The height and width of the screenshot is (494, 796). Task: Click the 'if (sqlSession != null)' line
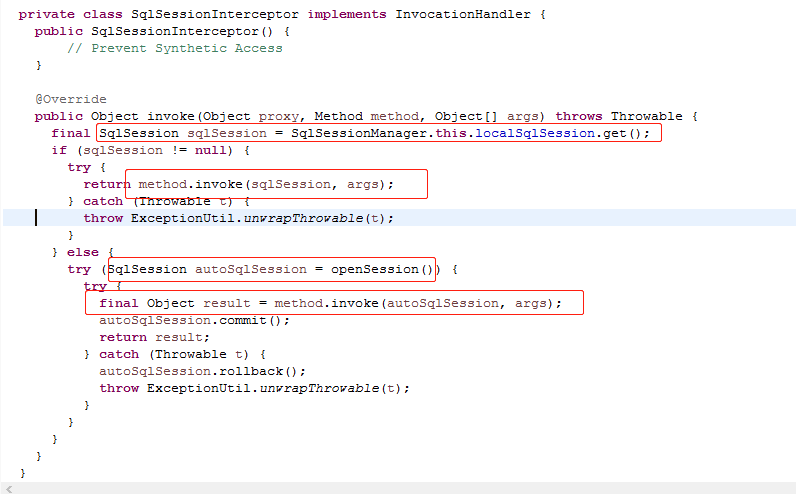click(150, 150)
